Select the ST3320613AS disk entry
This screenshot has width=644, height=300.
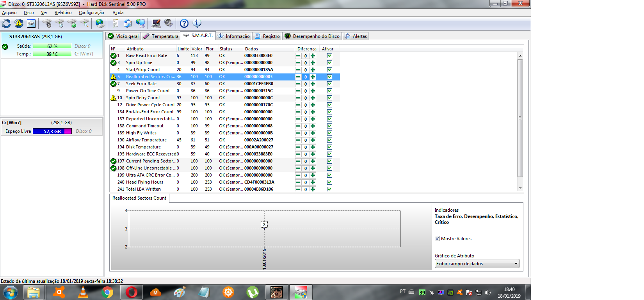[x=52, y=45]
